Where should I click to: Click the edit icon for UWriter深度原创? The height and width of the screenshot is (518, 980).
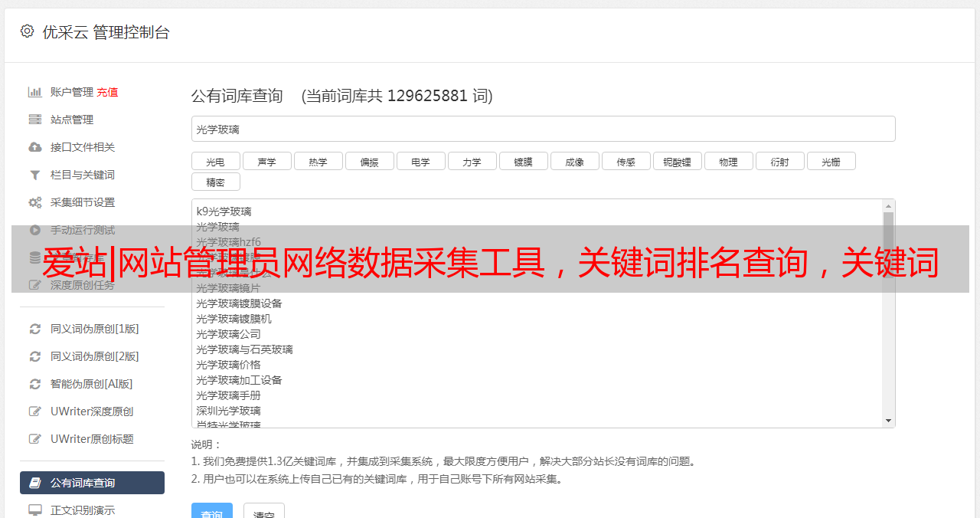(x=35, y=411)
